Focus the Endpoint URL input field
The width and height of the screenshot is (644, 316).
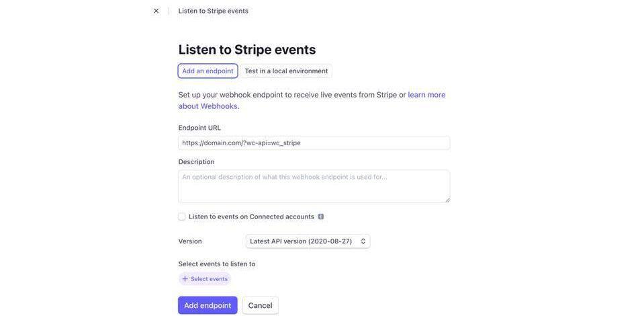pyautogui.click(x=314, y=143)
